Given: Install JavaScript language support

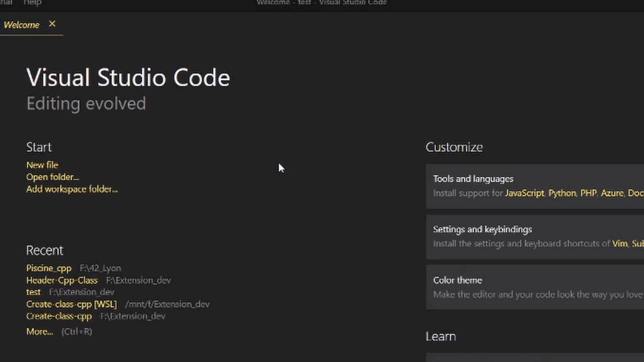Looking at the screenshot, I should tap(524, 193).
